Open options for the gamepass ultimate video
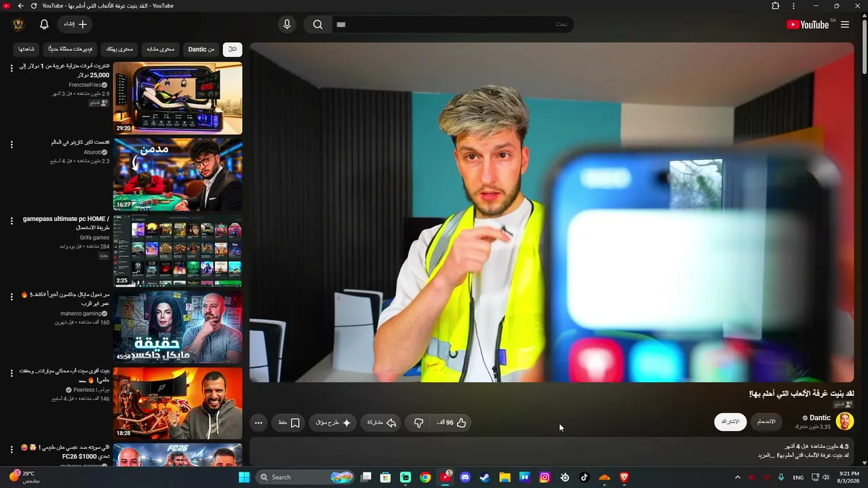This screenshot has height=488, width=868. (x=12, y=221)
